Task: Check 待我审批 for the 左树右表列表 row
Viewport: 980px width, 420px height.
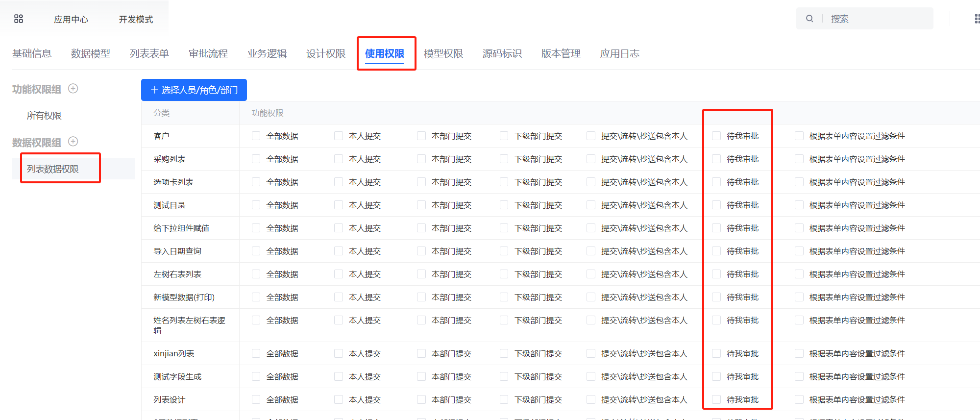Action: [716, 274]
